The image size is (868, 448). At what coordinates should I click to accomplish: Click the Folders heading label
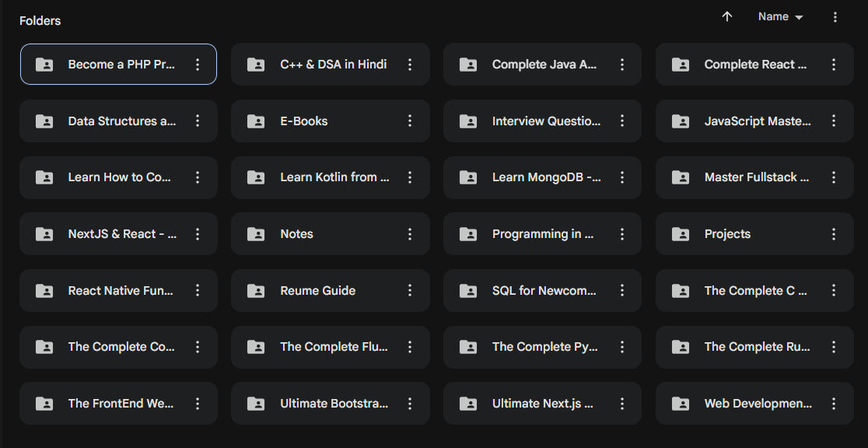point(40,20)
